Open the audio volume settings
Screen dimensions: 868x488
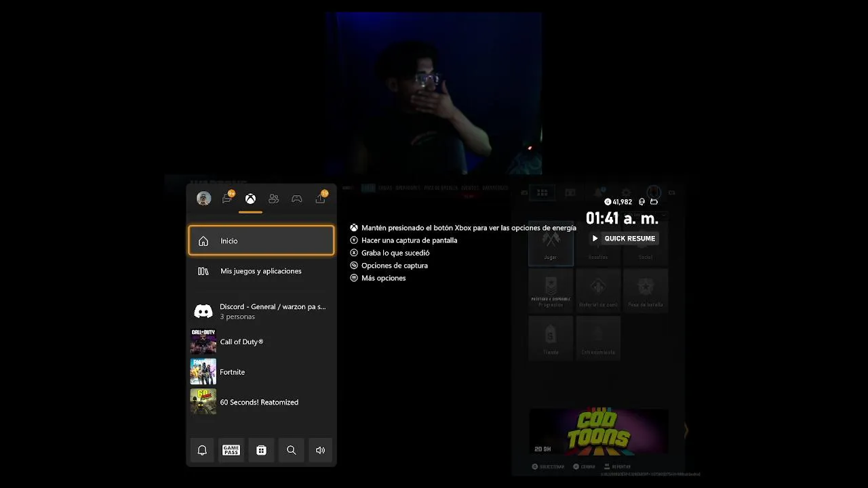(320, 450)
